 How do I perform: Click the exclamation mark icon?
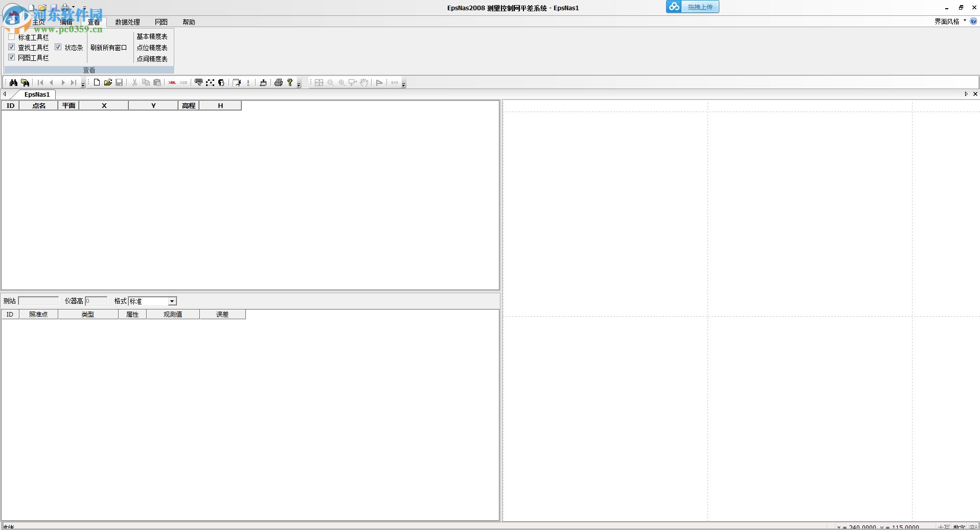tap(248, 82)
